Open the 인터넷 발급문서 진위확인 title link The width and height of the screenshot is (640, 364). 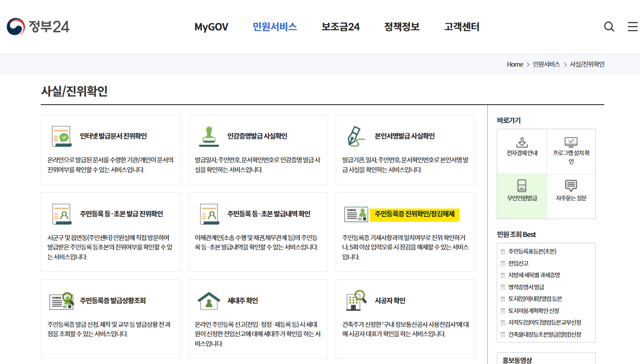(113, 136)
